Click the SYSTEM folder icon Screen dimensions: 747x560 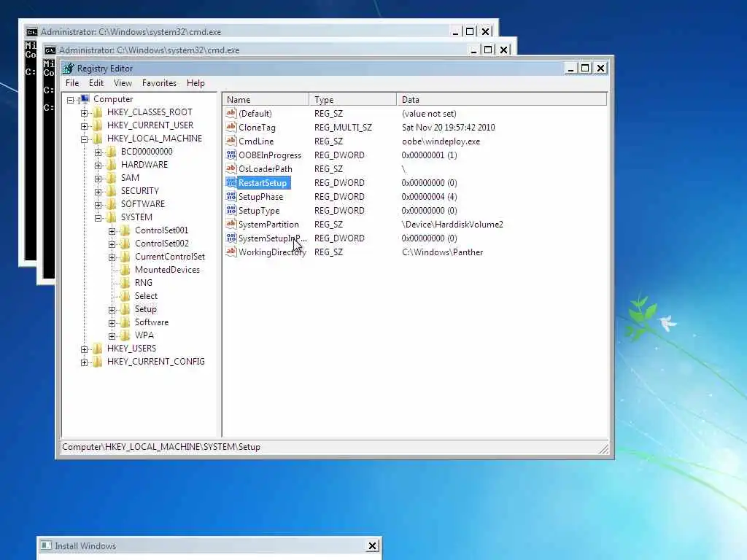click(x=112, y=217)
